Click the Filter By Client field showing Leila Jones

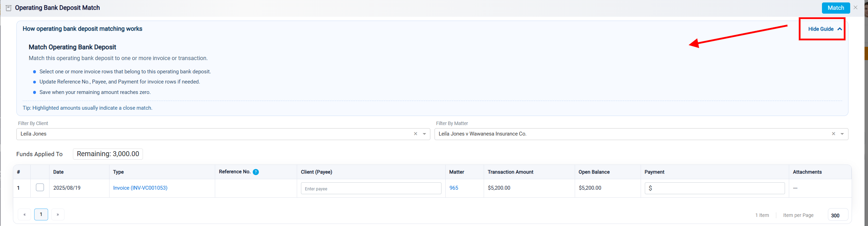[x=223, y=134]
